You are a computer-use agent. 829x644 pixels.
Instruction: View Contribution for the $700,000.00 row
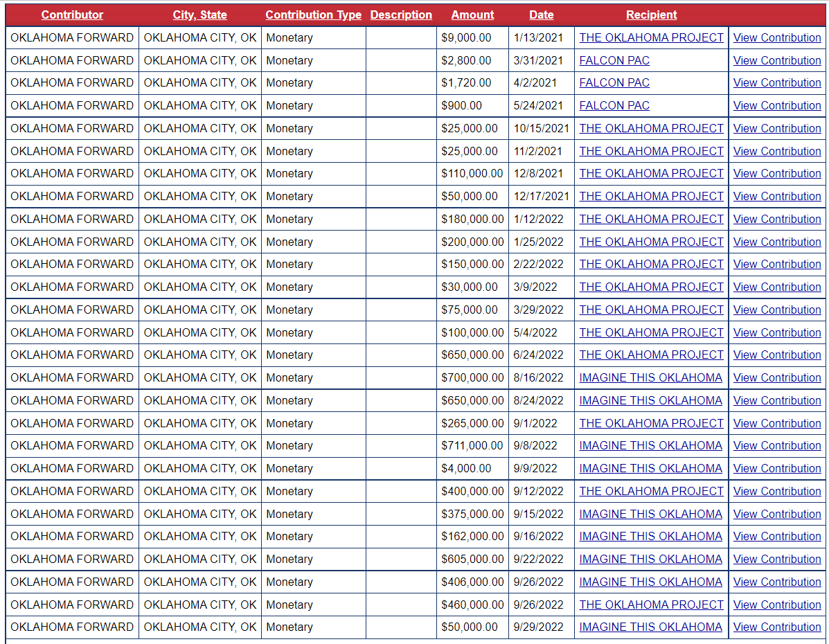click(x=777, y=377)
